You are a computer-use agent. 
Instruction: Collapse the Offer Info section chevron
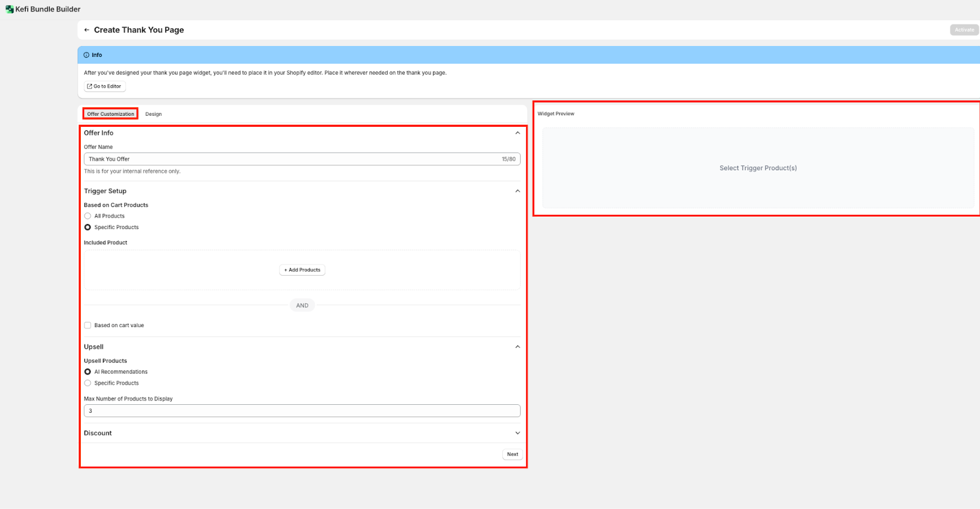click(x=518, y=133)
